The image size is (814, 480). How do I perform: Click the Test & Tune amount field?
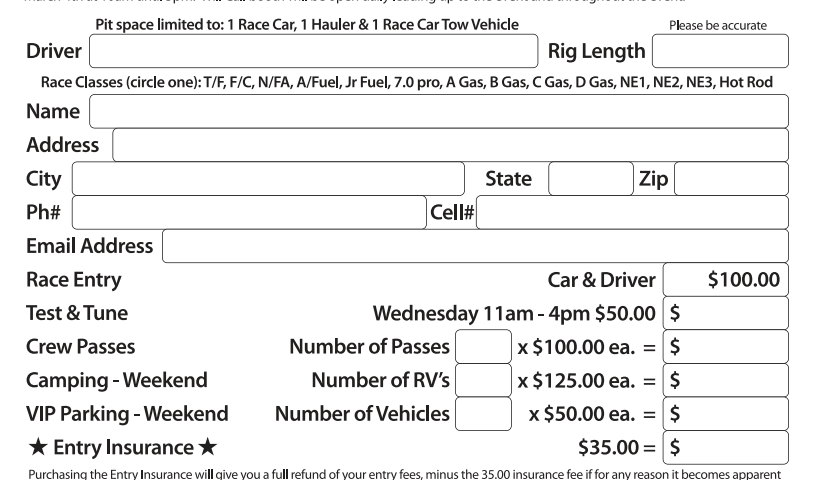pyautogui.click(x=725, y=313)
